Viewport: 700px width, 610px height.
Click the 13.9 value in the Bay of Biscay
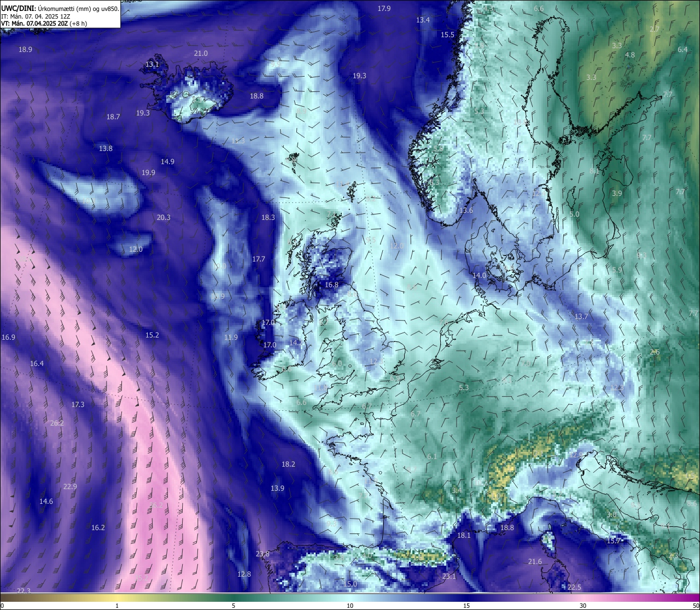click(277, 488)
